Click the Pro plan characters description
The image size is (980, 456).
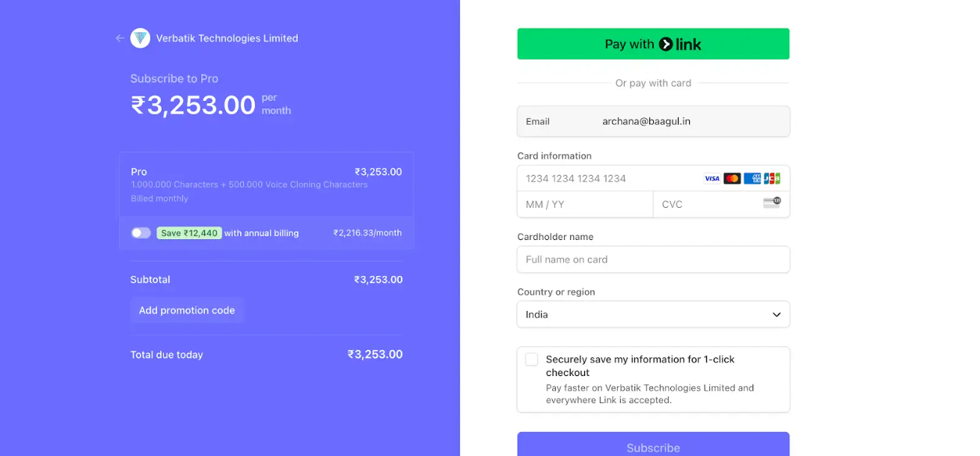[249, 185]
